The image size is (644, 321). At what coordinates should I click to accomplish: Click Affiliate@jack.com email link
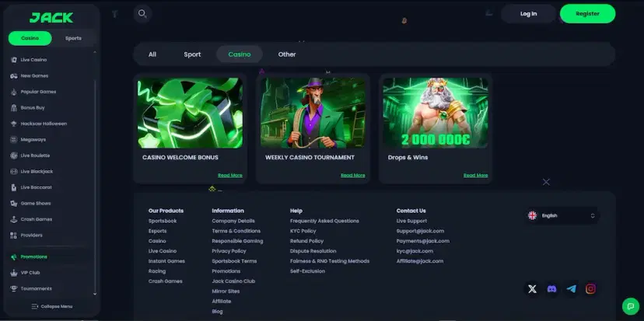[x=420, y=261]
